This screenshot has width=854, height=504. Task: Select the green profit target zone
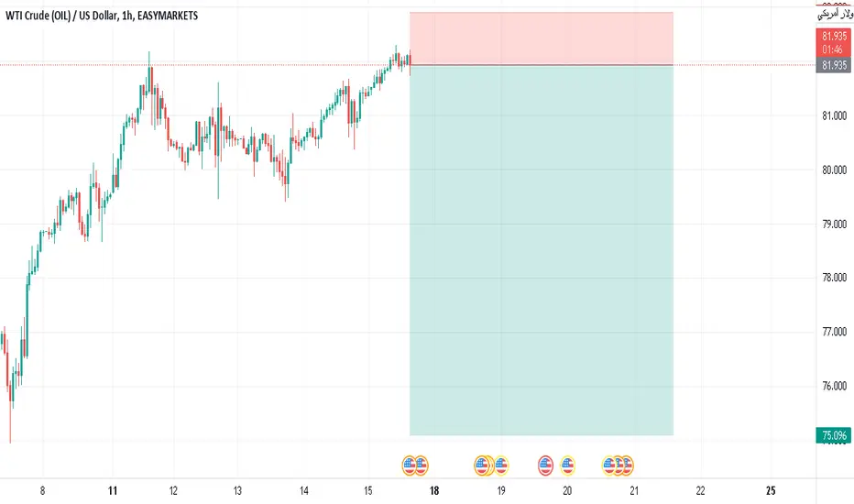point(542,251)
